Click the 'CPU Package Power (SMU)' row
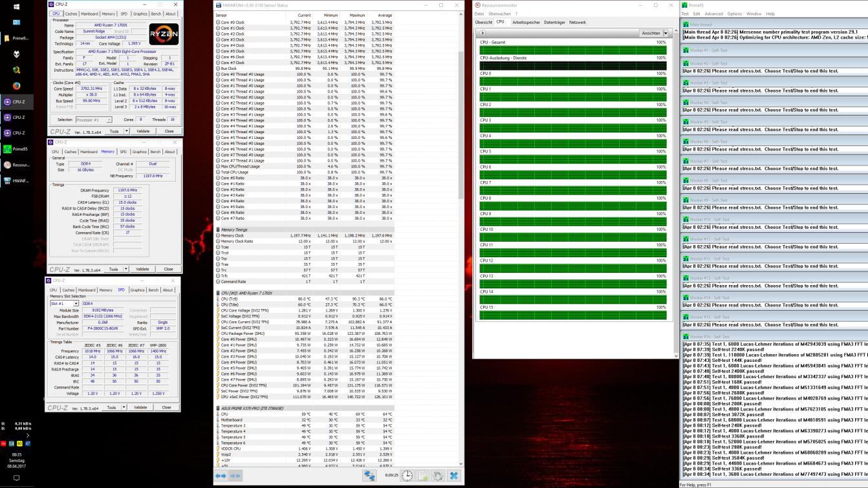 (305, 334)
